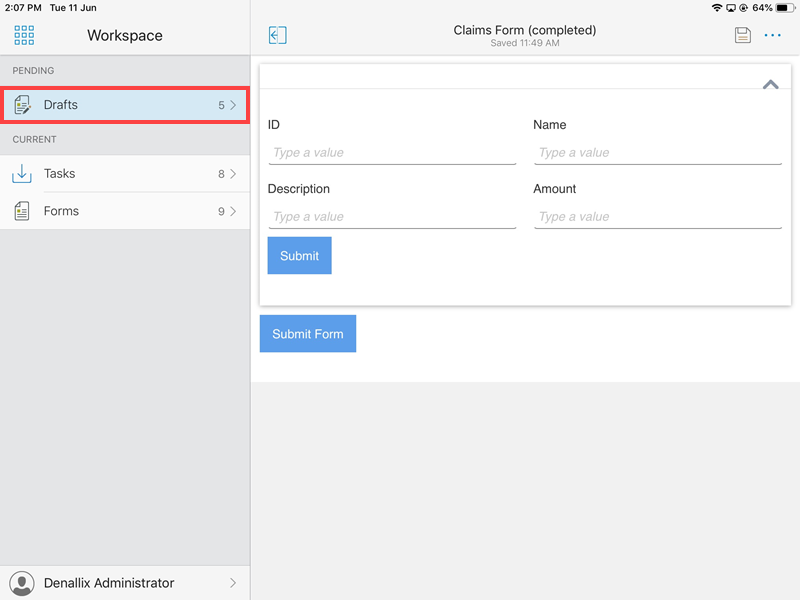Click the Drafts document icon
800x600 pixels.
point(22,105)
